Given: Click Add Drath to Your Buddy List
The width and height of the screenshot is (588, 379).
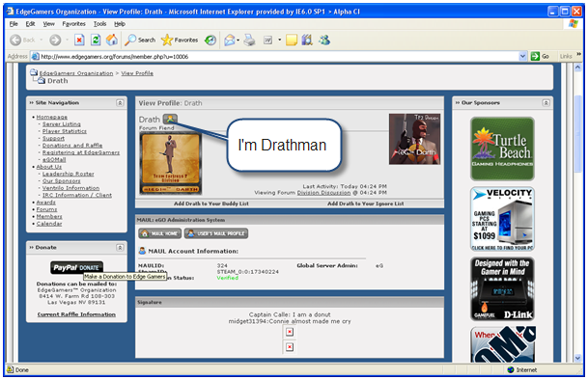Looking at the screenshot, I should pos(211,203).
